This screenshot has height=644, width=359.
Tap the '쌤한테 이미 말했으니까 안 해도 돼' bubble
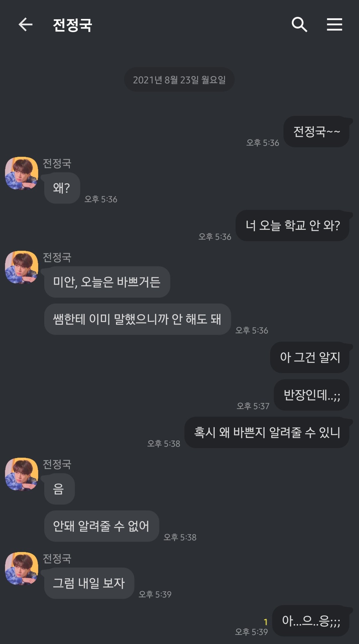tap(137, 319)
